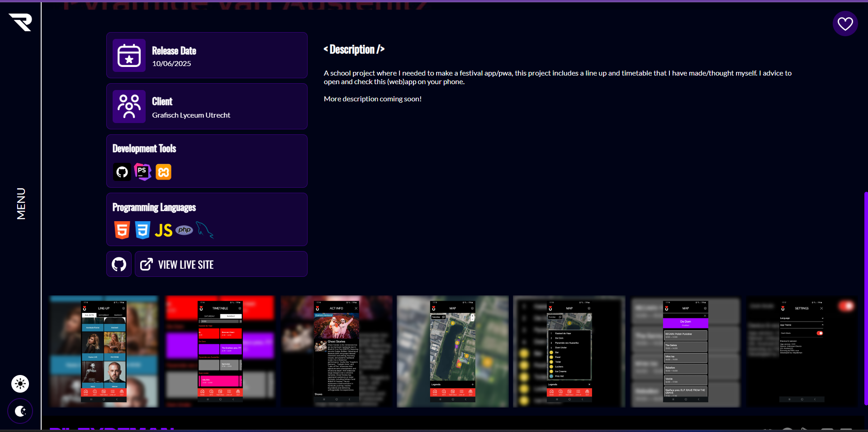Switch to dark mode moon toggle

coord(20,411)
